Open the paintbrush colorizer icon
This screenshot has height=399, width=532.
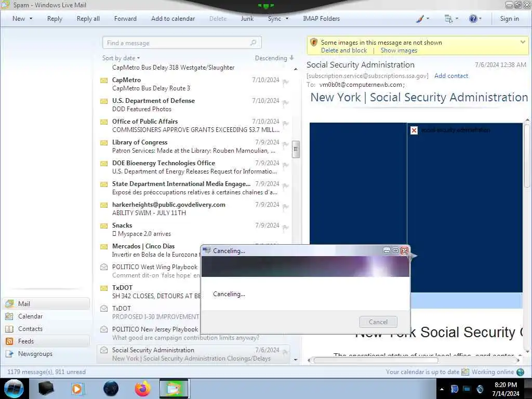click(x=420, y=19)
